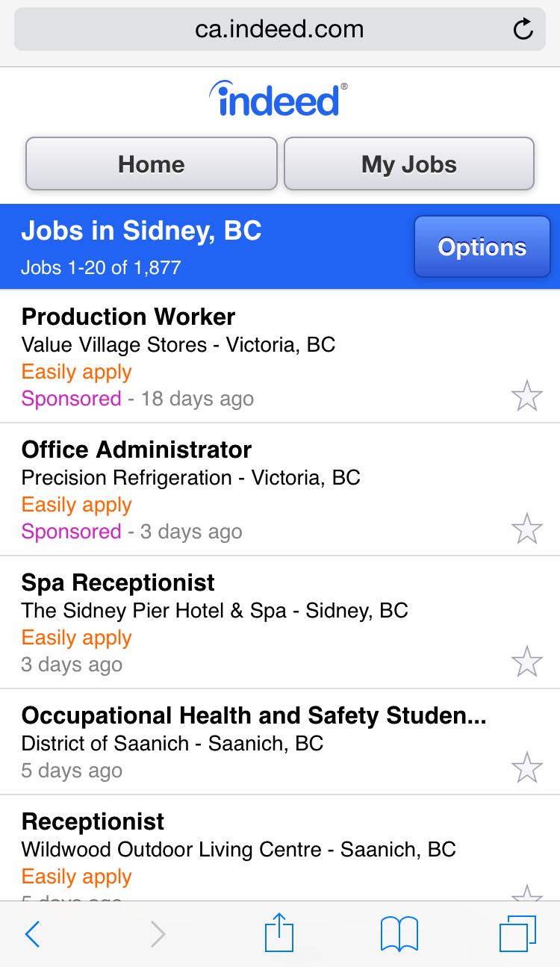Open the Safari share sheet icon
The height and width of the screenshot is (967, 560).
279,933
